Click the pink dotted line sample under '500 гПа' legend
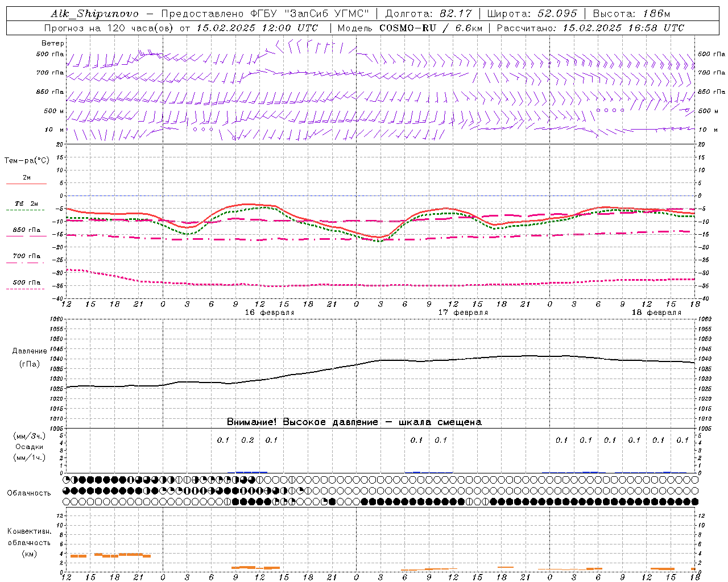This screenshot has height=582, width=728. tap(25, 289)
